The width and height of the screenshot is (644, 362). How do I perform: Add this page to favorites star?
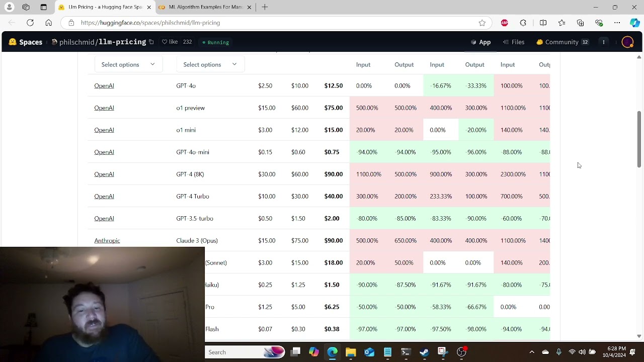tap(482, 23)
